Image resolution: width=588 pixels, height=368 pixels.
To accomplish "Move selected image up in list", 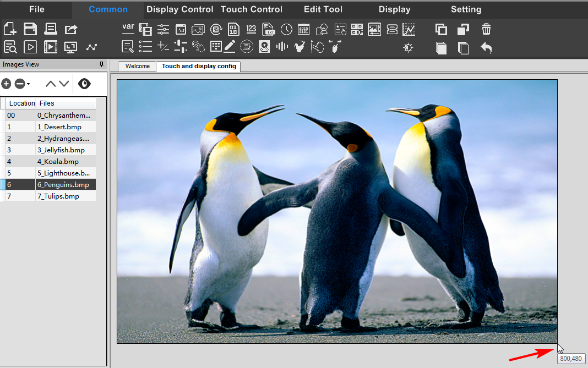I will coord(51,84).
